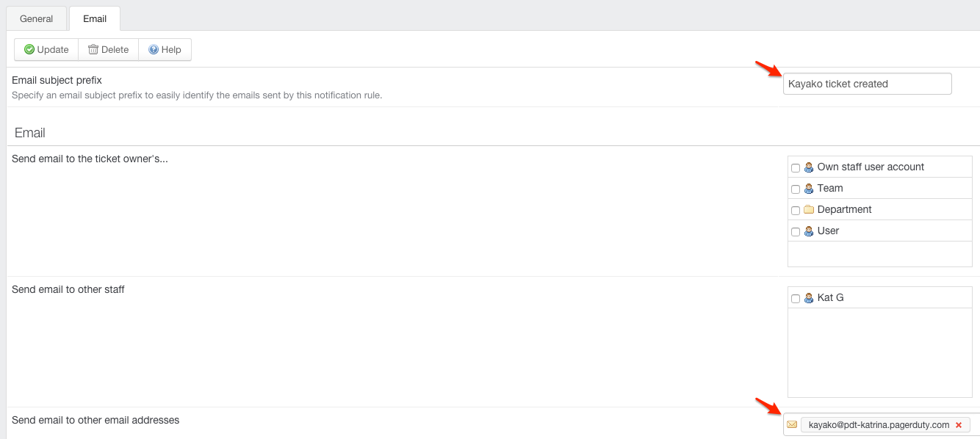Click the Delete trash can icon
Viewport: 980px width, 439px height.
(93, 50)
